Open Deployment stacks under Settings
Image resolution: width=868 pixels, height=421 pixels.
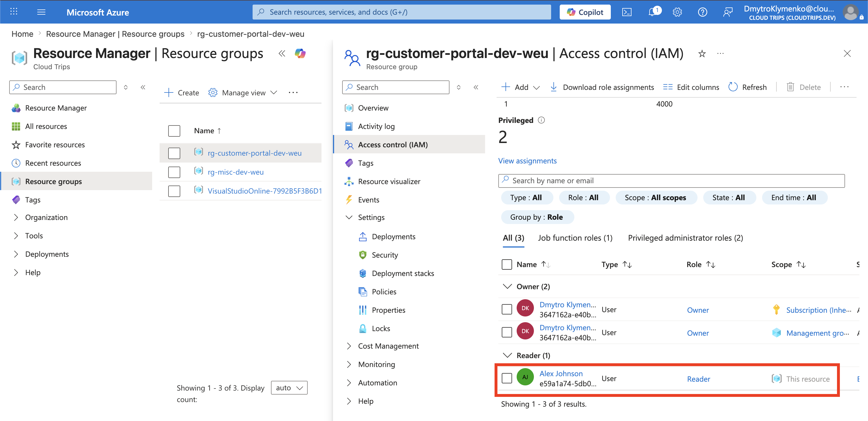click(x=403, y=273)
